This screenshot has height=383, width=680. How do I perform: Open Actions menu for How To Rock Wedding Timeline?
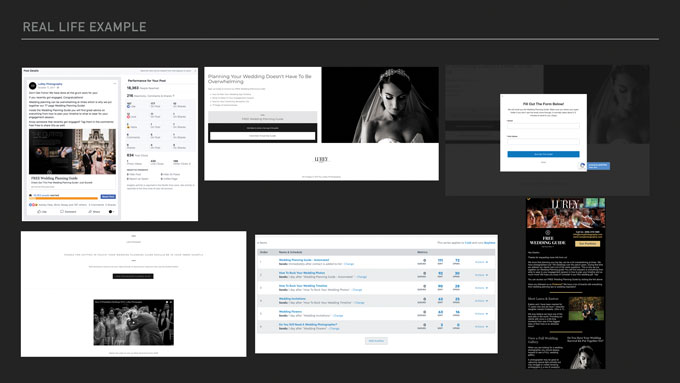481,288
